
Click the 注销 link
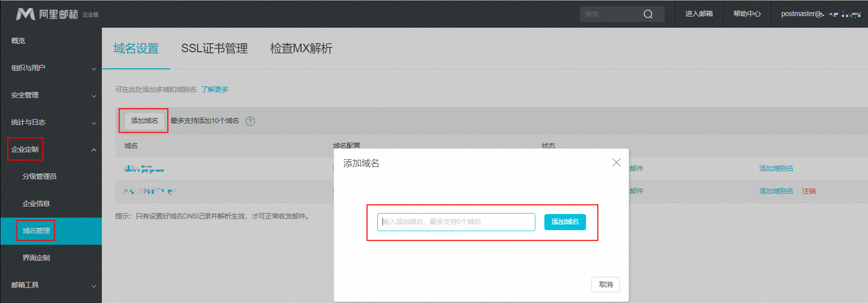[x=808, y=191]
